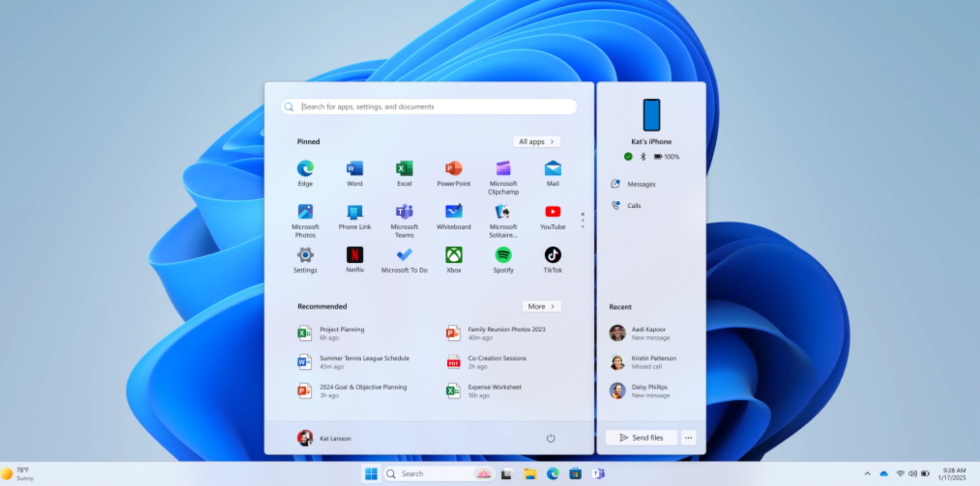Viewport: 980px width, 486px height.
Task: Open Summer Tennis League Schedule document
Action: pos(353,362)
